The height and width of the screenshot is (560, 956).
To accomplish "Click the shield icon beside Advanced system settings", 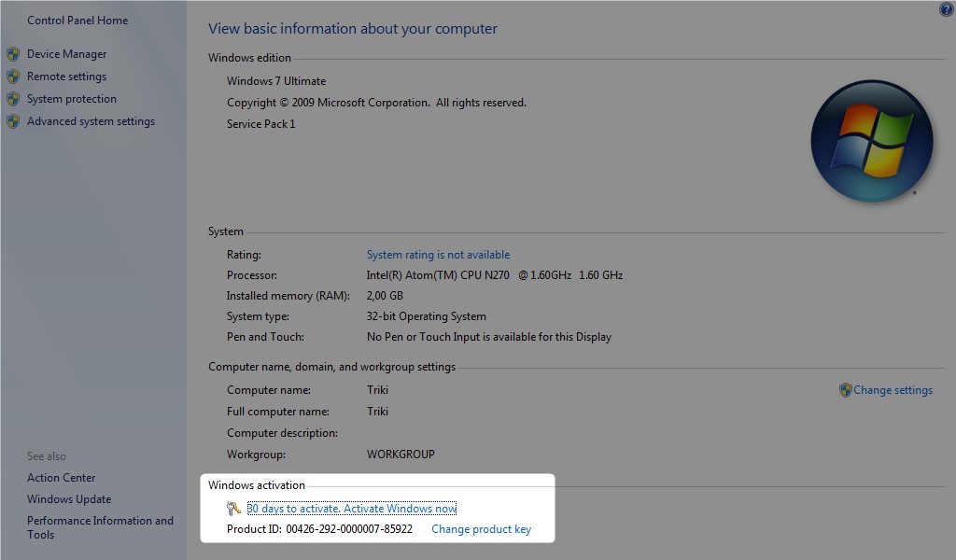I will (13, 122).
